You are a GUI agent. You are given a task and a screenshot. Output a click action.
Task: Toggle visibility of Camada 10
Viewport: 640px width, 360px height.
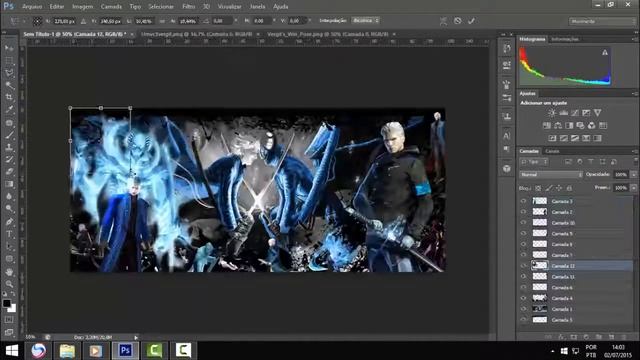(x=523, y=223)
